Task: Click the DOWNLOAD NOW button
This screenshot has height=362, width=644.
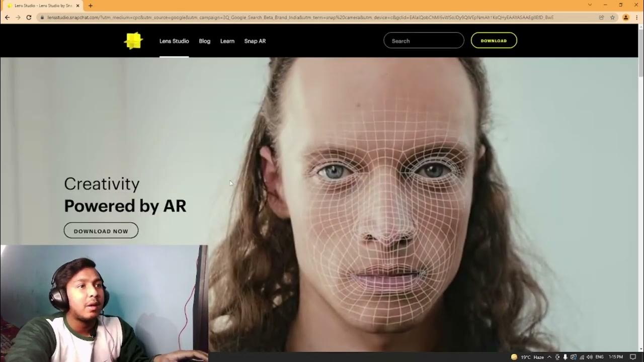Action: [x=101, y=231]
